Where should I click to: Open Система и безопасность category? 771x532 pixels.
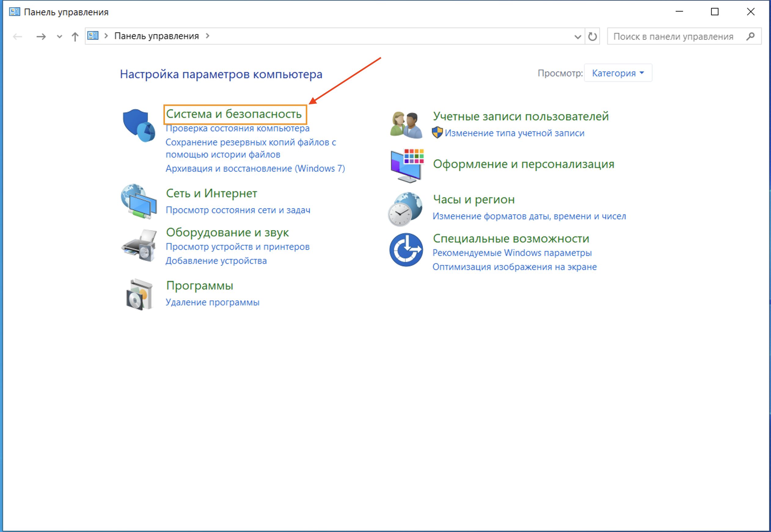coord(234,114)
